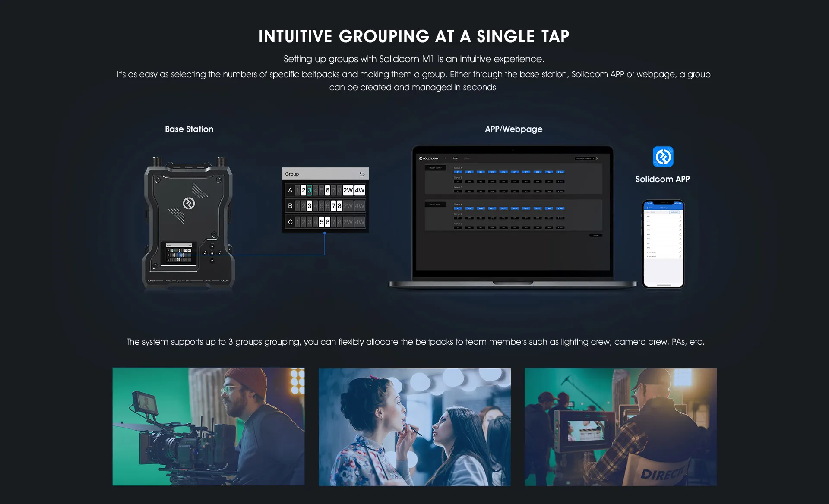Click the Hollyland logo on base station
Screen dimensions: 829x504
point(189,203)
